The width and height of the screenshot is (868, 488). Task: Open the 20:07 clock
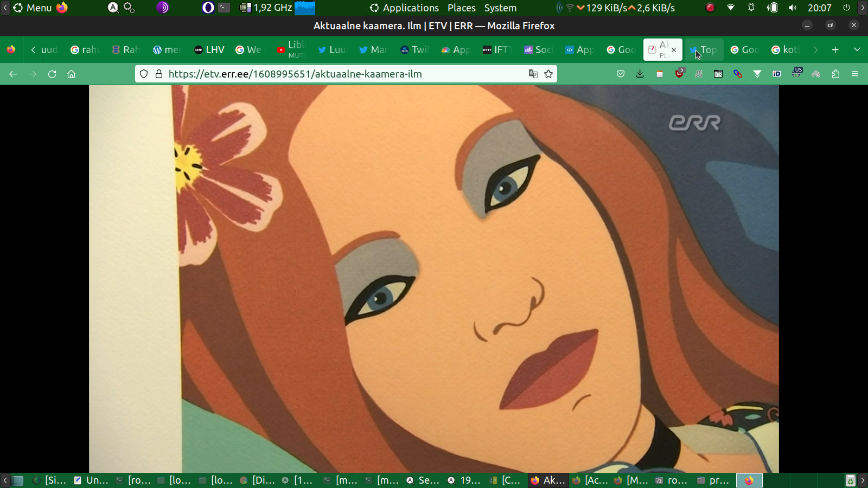819,8
